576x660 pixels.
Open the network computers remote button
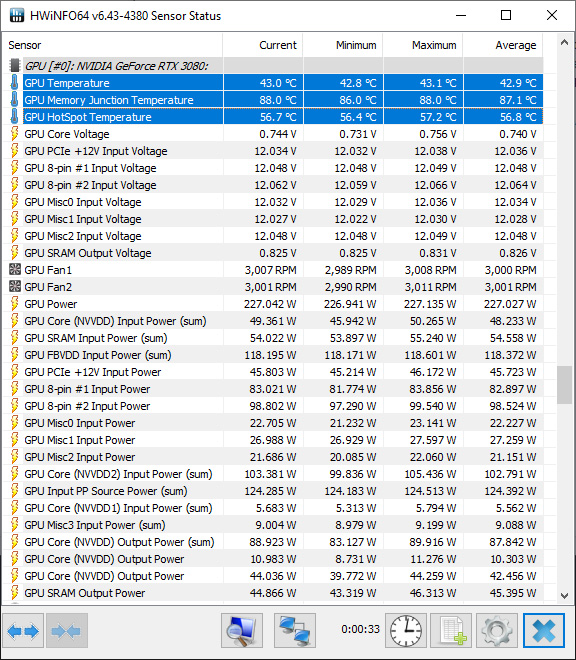click(x=295, y=630)
